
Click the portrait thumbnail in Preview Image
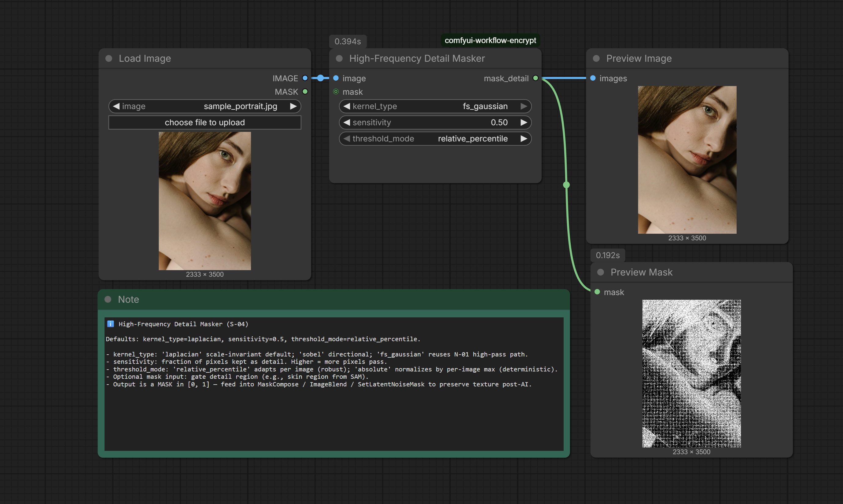(x=687, y=160)
